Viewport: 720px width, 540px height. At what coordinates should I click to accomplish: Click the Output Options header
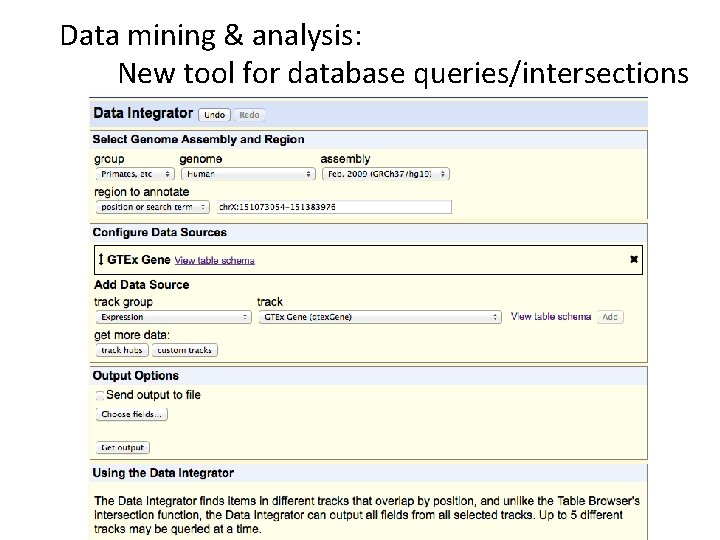[135, 376]
